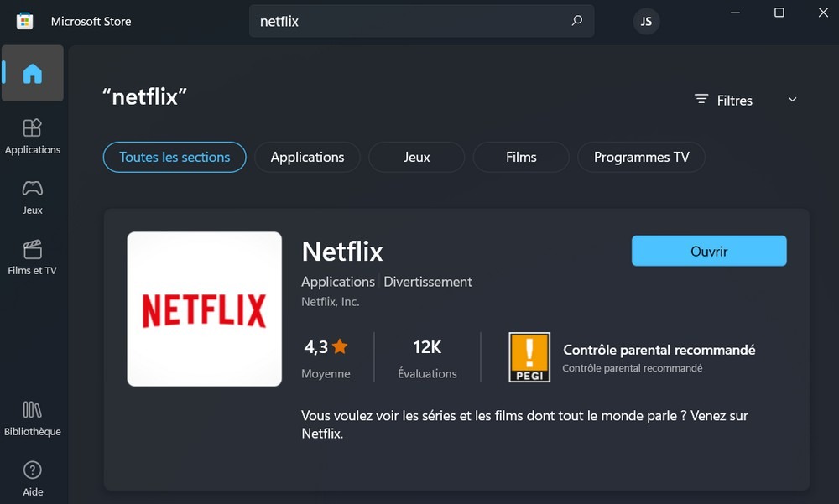Click the Netflix app logo thumbnail
This screenshot has width=839, height=504.
pyautogui.click(x=204, y=309)
